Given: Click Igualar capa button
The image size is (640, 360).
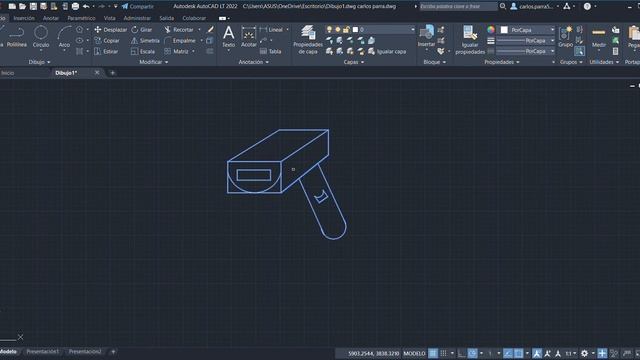Looking at the screenshot, I should coord(387,51).
